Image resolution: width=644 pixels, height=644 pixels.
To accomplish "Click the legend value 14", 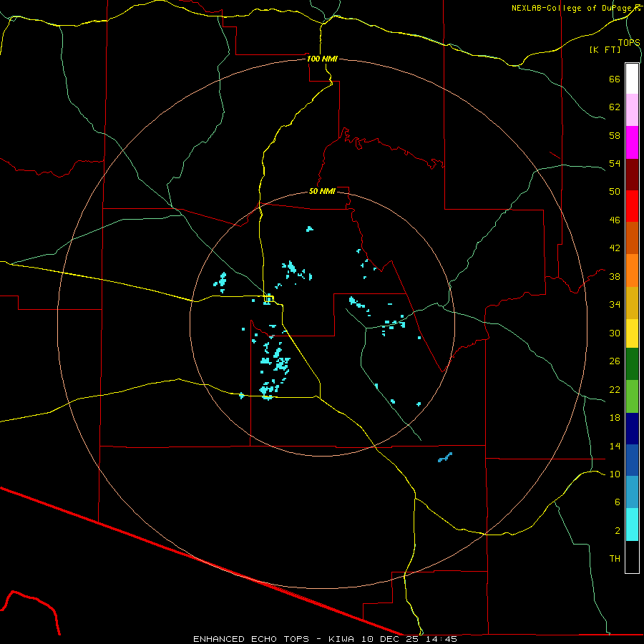I will click(x=615, y=446).
